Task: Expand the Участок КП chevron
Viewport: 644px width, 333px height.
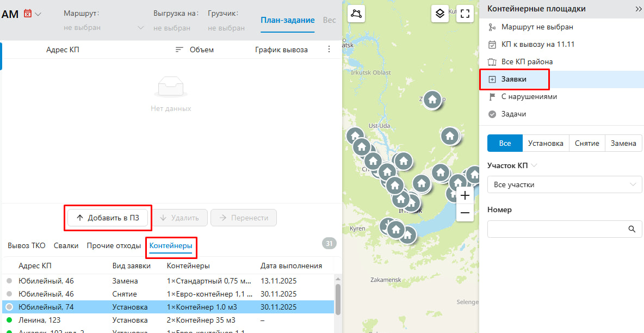Action: (534, 165)
